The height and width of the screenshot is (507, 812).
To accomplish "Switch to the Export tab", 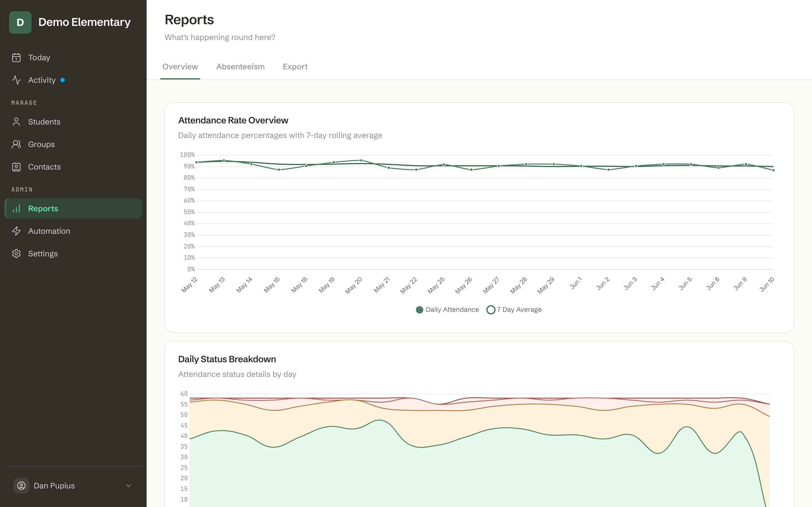I will click(295, 67).
